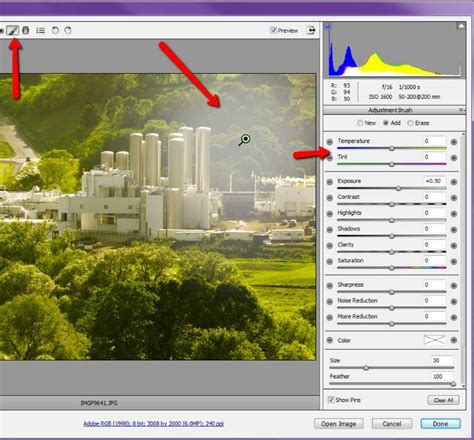Viewport: 474px width, 440px height.
Task: Toggle the histogram highlight clipping warning
Action: (461, 26)
